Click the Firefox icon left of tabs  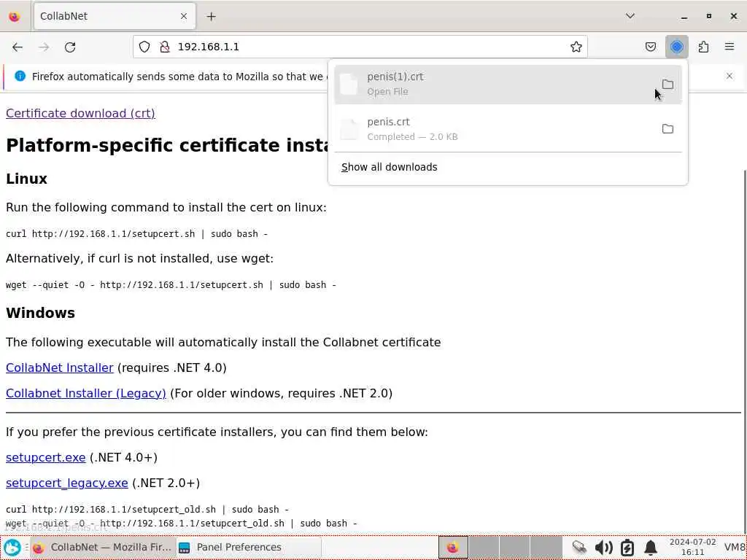click(x=15, y=16)
